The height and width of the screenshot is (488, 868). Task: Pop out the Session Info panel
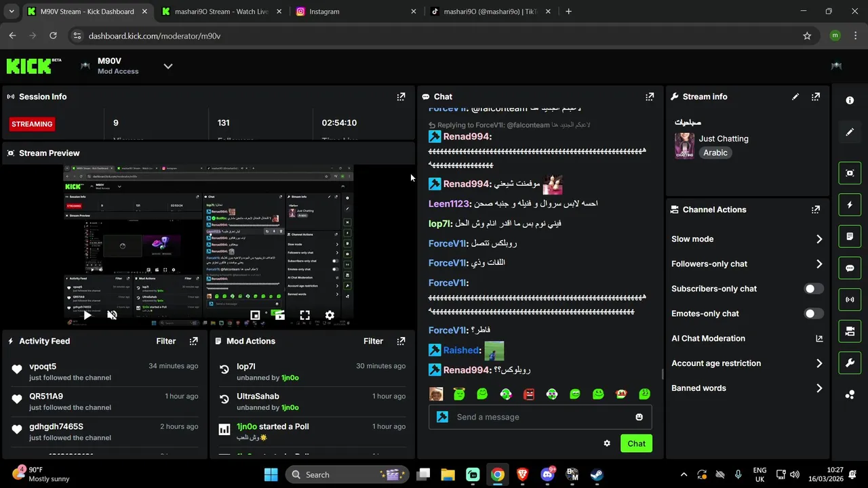click(x=401, y=97)
